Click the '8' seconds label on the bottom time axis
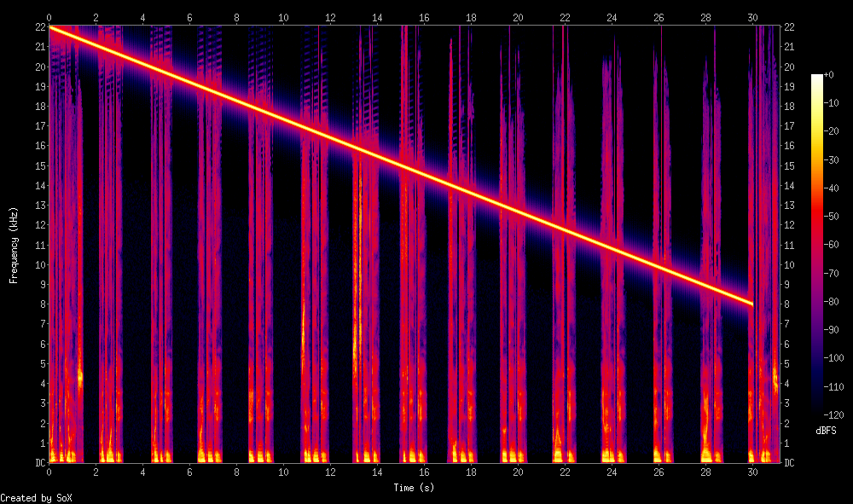The image size is (853, 504). [236, 472]
